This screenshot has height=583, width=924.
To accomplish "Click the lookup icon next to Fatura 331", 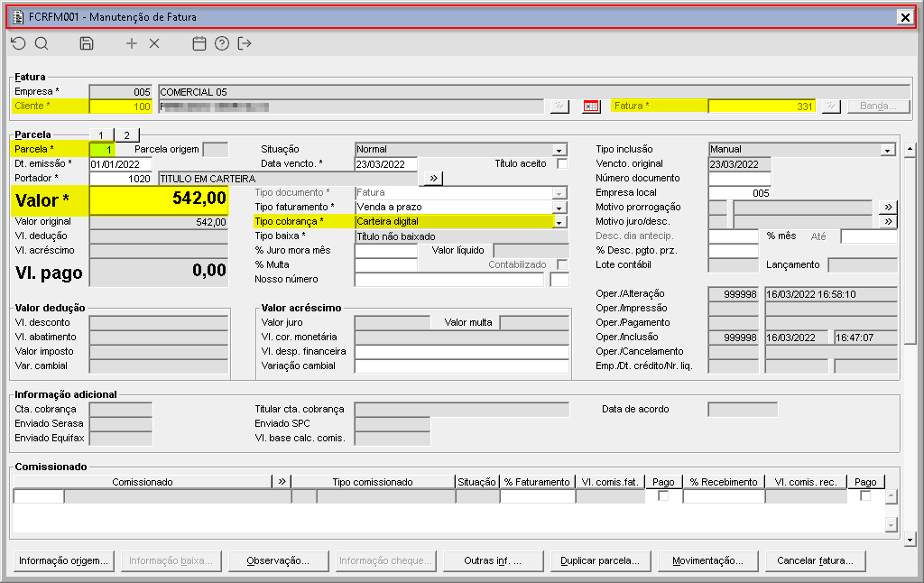I will tap(831, 106).
